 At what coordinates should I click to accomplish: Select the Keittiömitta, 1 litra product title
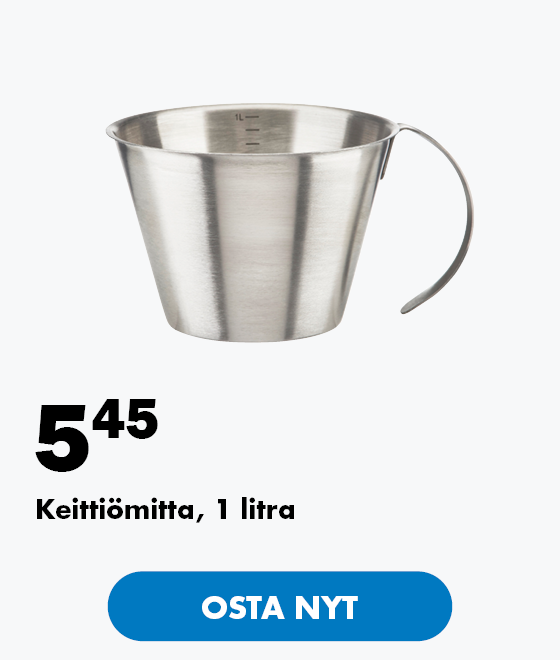165,510
